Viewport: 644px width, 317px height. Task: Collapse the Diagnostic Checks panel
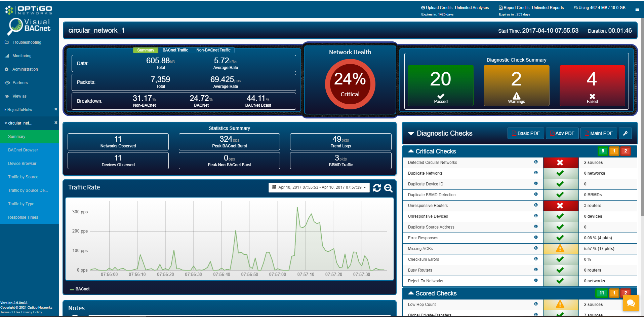pyautogui.click(x=411, y=133)
